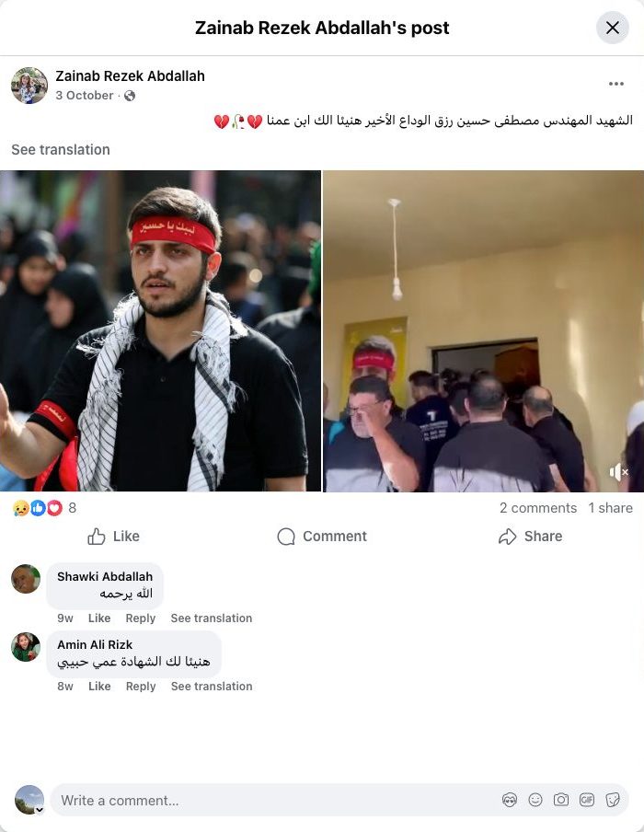Open the sticker picker icon
Image resolution: width=644 pixels, height=832 pixels.
pyautogui.click(x=612, y=800)
